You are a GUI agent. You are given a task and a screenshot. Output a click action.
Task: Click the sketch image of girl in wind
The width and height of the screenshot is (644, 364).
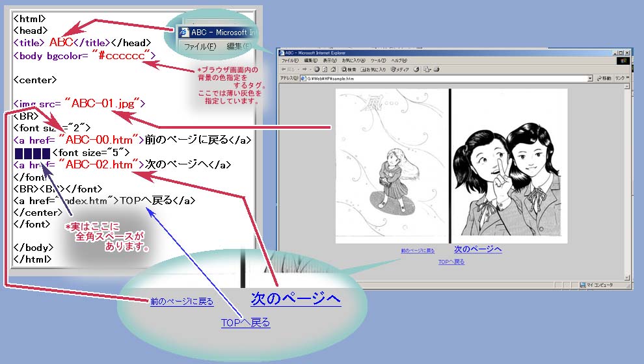[x=392, y=166]
